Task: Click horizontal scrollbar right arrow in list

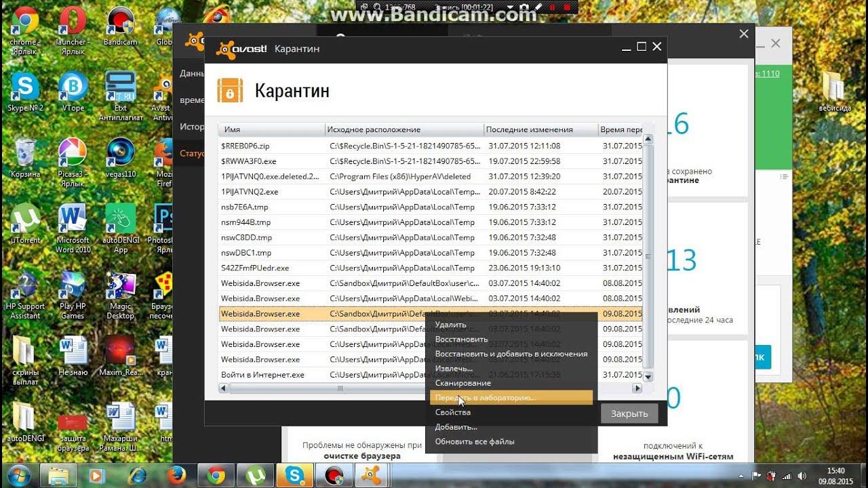Action: 637,388
